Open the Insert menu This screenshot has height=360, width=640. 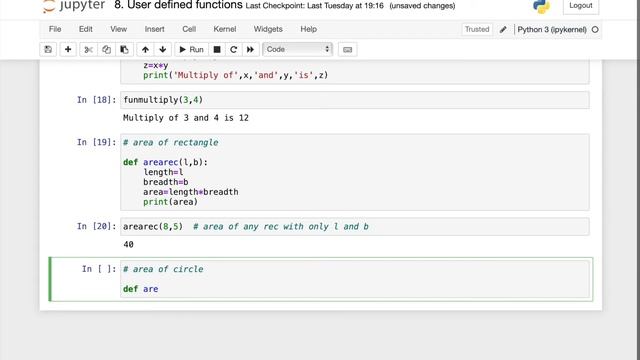click(154, 29)
